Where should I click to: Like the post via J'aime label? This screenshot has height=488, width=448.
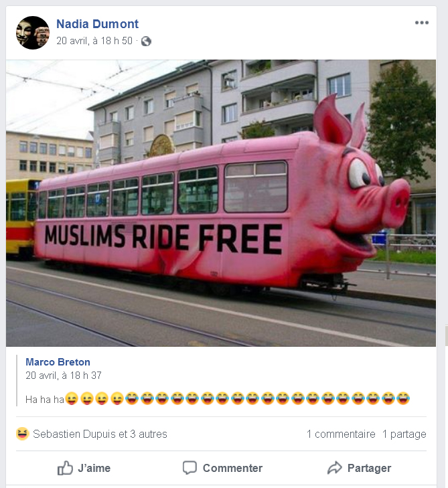[94, 468]
